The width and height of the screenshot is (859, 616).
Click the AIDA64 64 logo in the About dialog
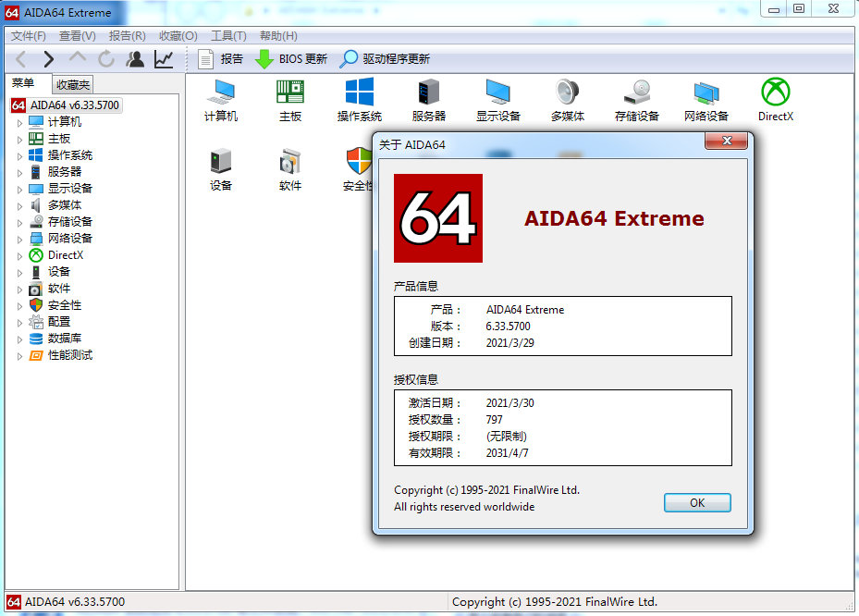pyautogui.click(x=438, y=218)
